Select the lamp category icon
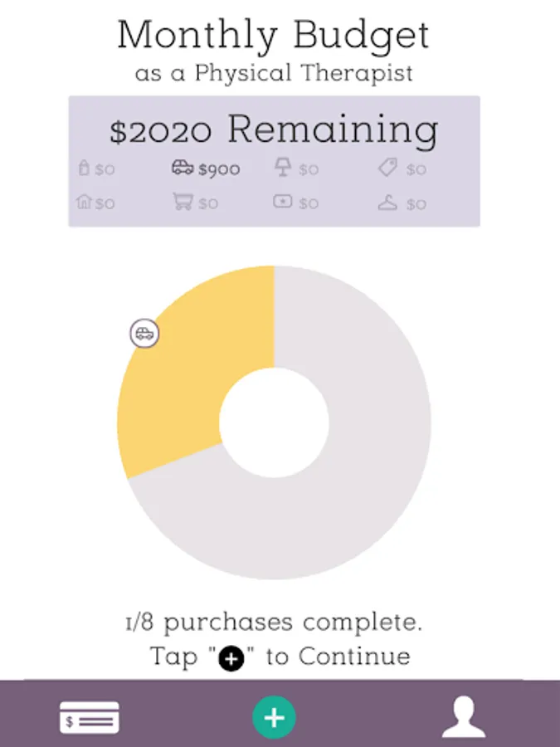The width and height of the screenshot is (560, 747). pyautogui.click(x=283, y=169)
